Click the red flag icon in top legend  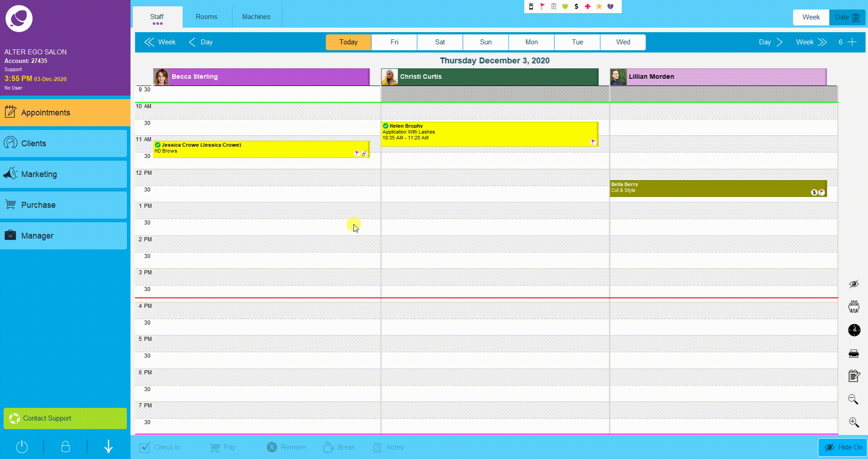click(542, 6)
